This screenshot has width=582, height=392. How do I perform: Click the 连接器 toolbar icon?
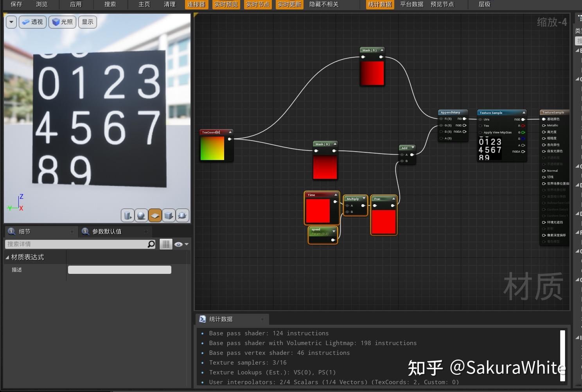tap(196, 5)
